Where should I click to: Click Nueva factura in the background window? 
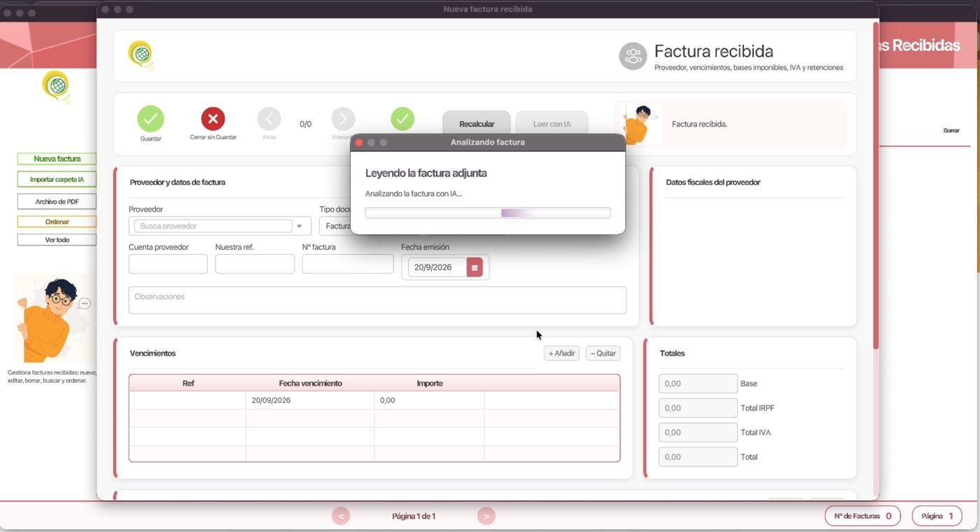[x=57, y=159]
